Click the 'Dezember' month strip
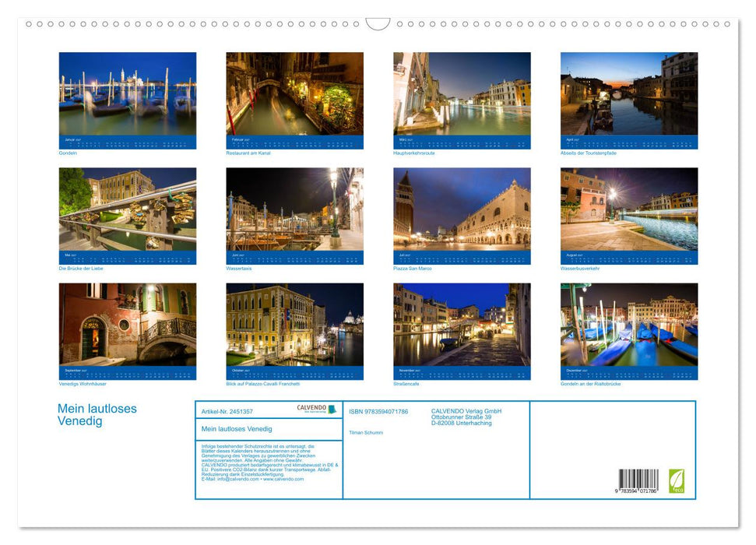 [x=629, y=373]
